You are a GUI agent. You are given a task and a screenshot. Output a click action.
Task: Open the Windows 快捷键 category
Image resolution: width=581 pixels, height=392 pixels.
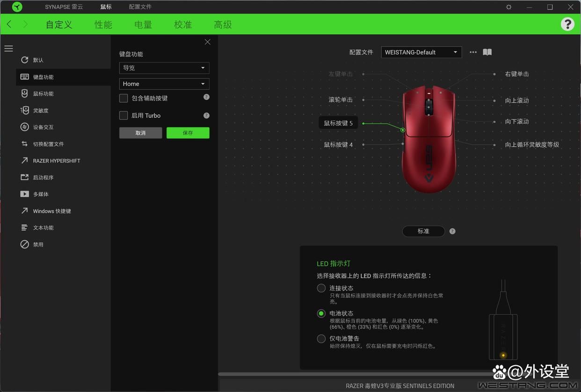[51, 211]
